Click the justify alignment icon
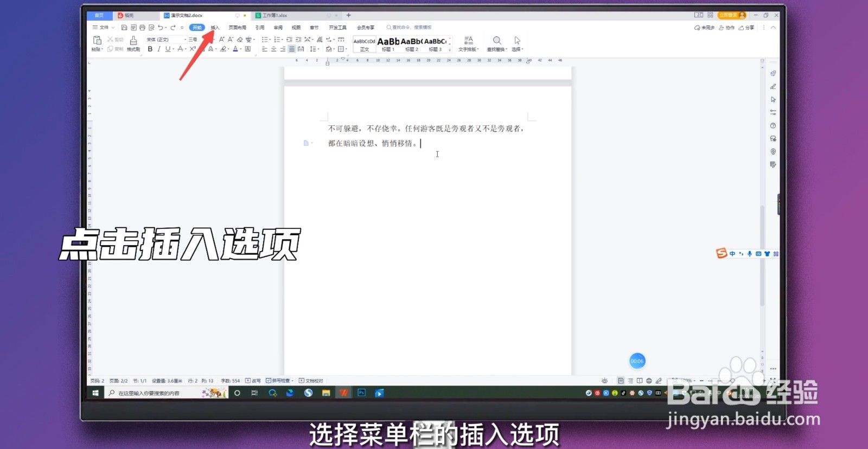Viewport: 868px width, 449px height. point(292,49)
